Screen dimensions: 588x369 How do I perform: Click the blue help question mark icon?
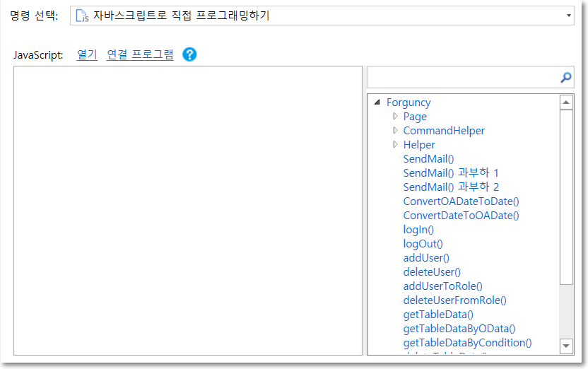tap(189, 54)
